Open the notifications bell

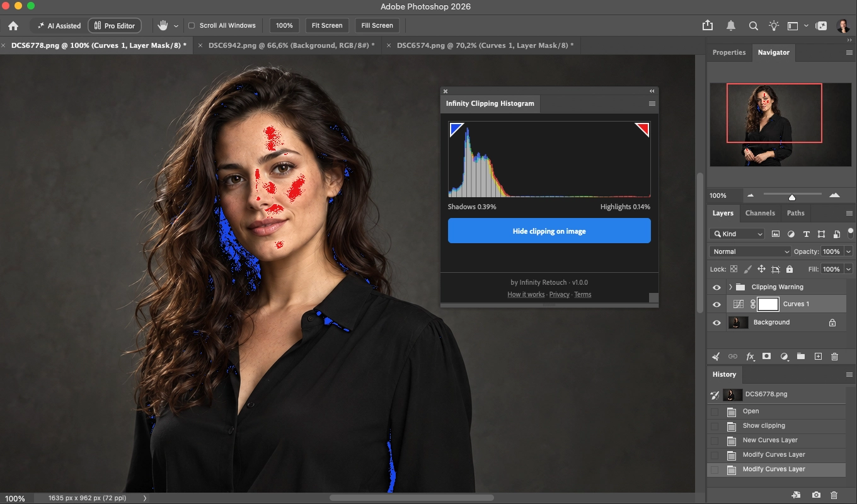[731, 26]
